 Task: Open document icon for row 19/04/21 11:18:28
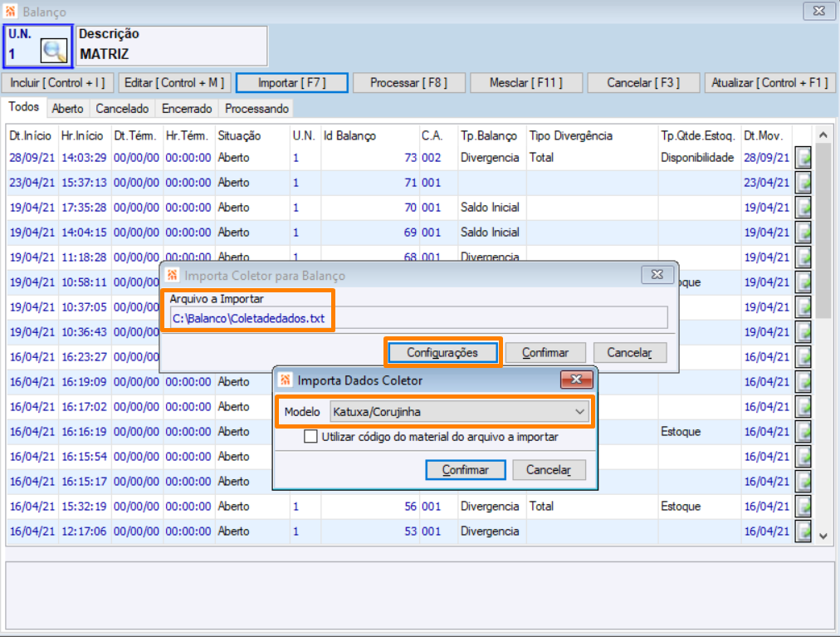point(803,257)
